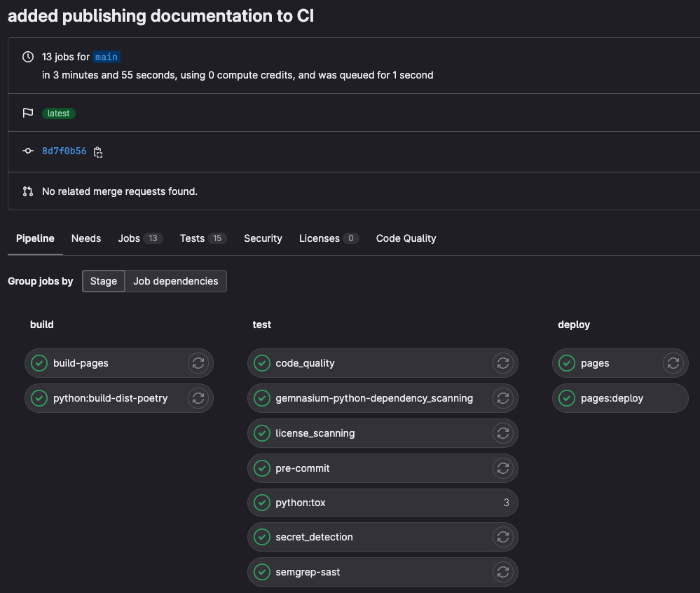700x593 pixels.
Task: Retry the pages deploy job
Action: (673, 363)
